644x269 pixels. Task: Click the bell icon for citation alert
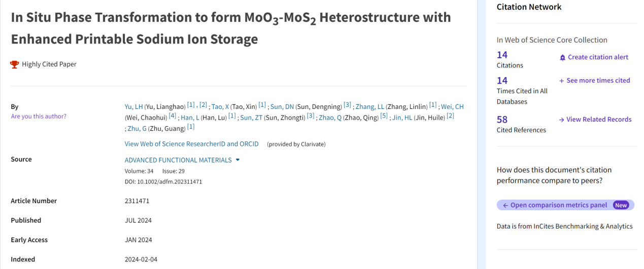pos(562,58)
